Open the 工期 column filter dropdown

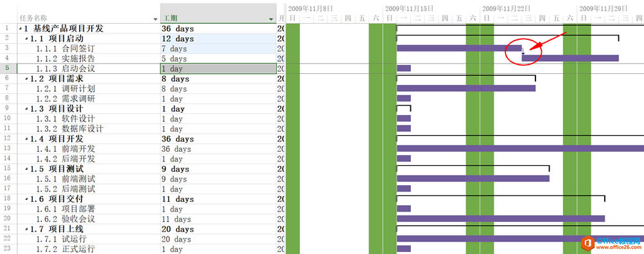click(271, 19)
